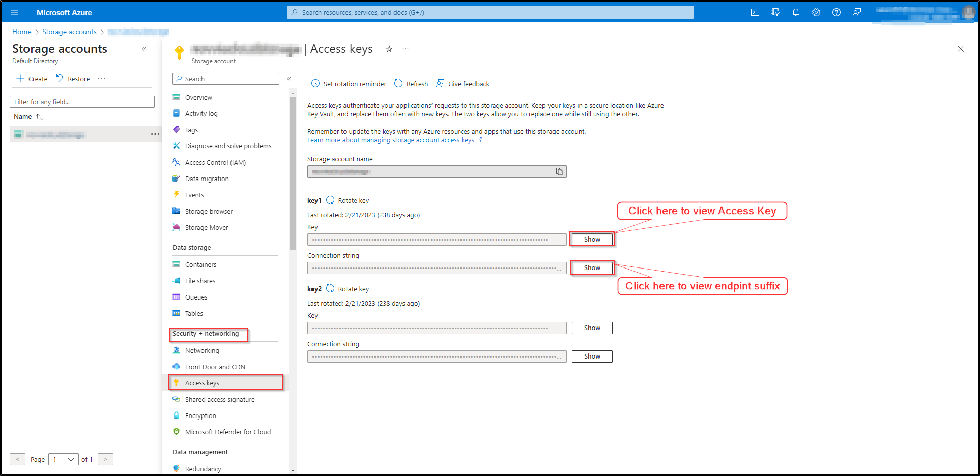
Task: Go to Home breadcrumb
Action: coord(22,32)
